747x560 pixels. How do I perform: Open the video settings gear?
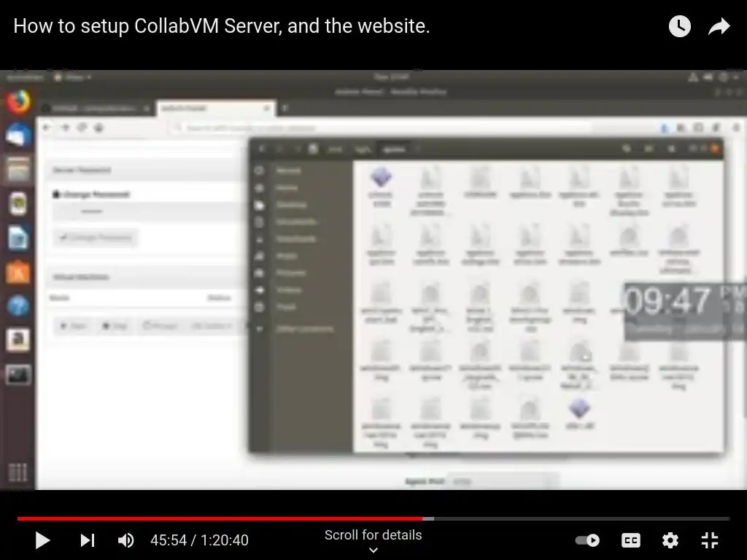pos(670,540)
